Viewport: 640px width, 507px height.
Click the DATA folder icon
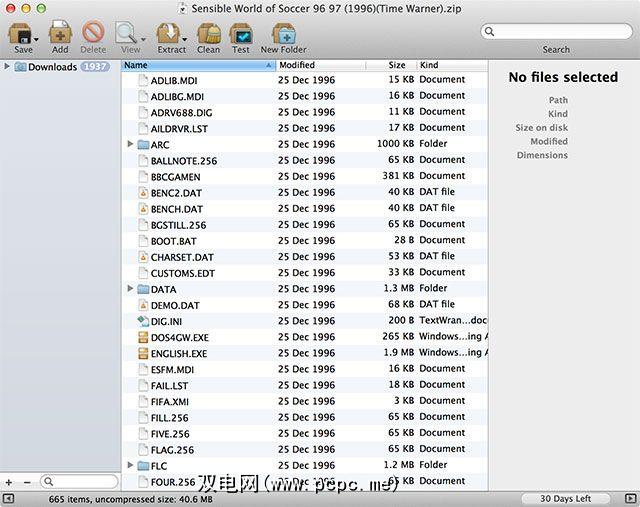(143, 289)
